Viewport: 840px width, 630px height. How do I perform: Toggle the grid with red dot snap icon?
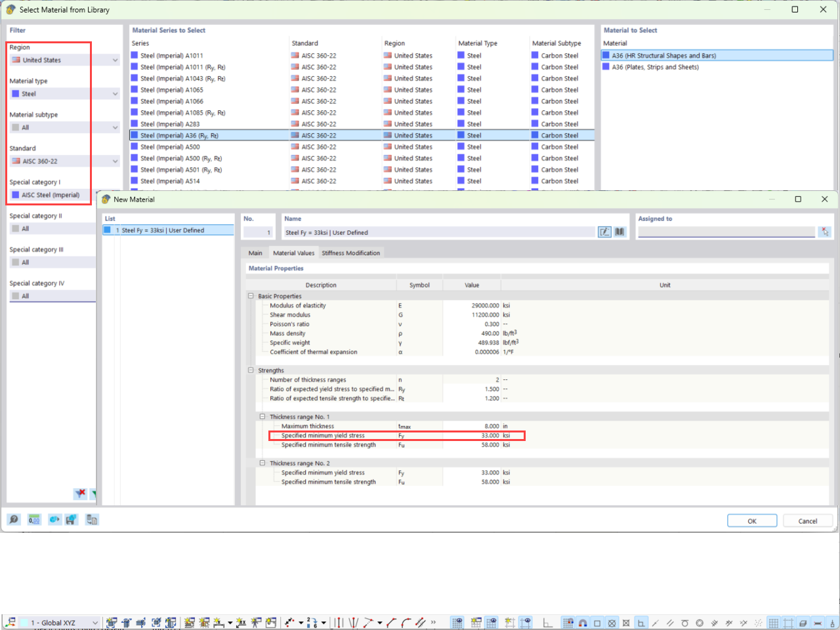[x=568, y=623]
